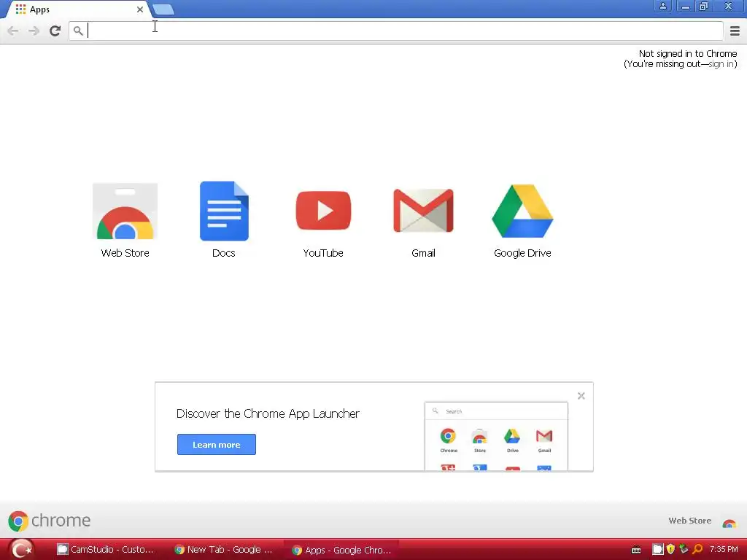Open the Start menu button

(x=21, y=549)
